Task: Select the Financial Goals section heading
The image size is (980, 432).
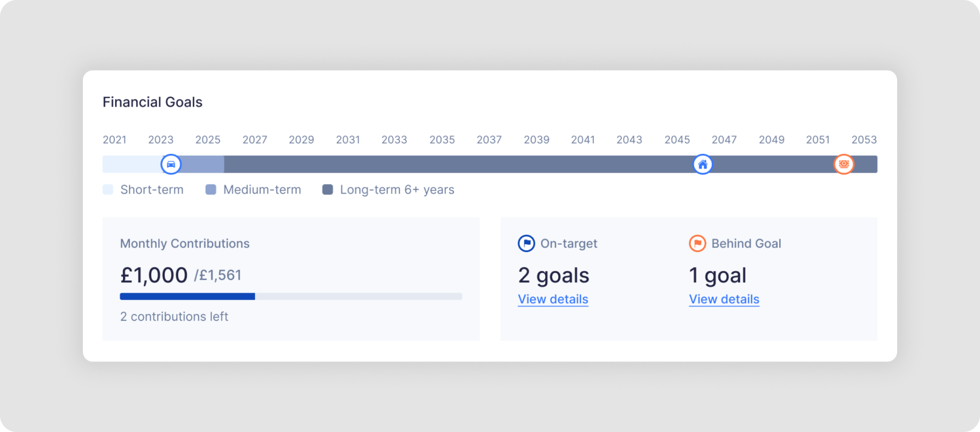Action: tap(152, 102)
